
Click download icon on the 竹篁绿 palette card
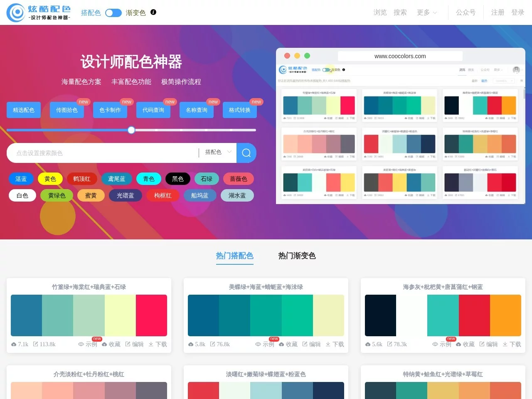151,344
